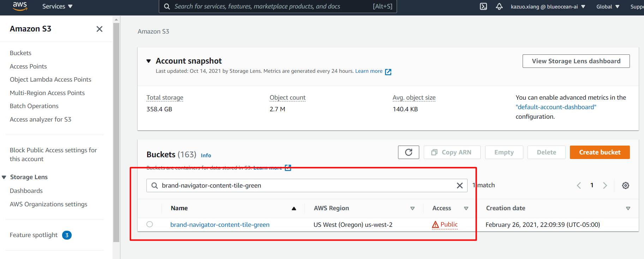
Task: Click the Object count metric label
Action: point(288,98)
